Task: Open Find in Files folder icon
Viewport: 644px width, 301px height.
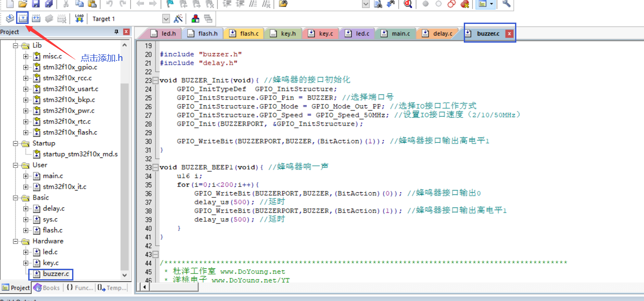Action: pyautogui.click(x=284, y=4)
